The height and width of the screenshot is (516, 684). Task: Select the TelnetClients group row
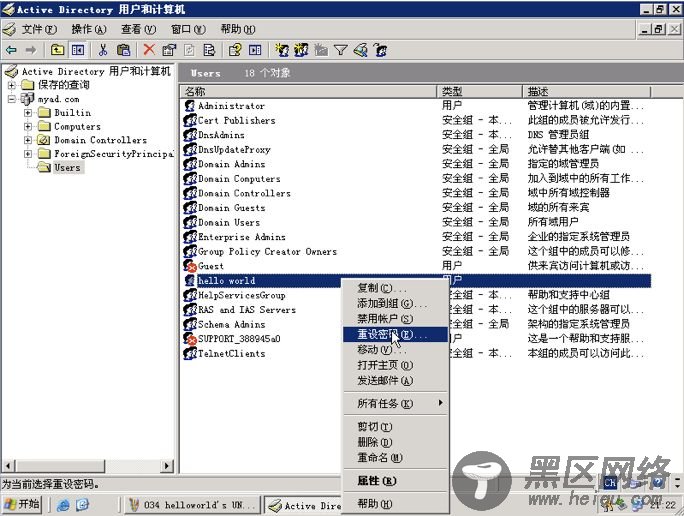click(417, 353)
